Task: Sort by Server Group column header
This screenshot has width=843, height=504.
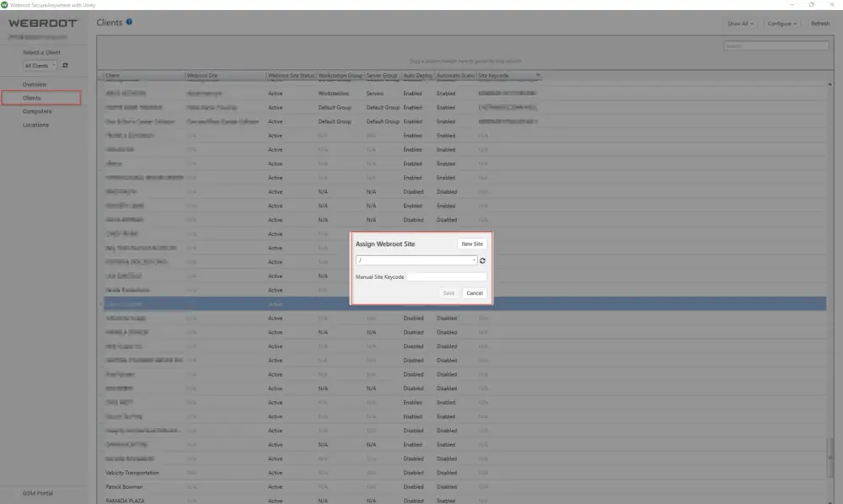Action: [x=383, y=76]
